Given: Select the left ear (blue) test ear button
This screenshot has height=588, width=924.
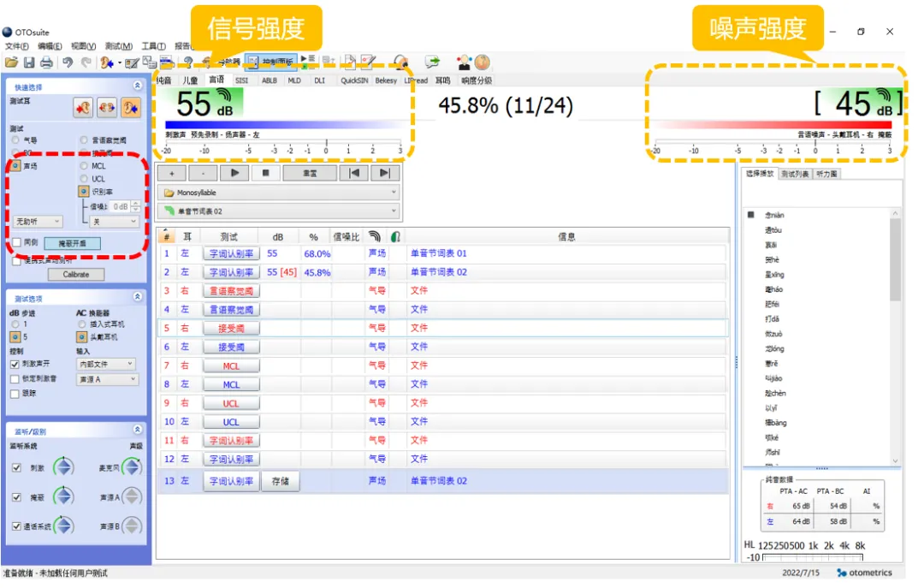Looking at the screenshot, I should (130, 108).
